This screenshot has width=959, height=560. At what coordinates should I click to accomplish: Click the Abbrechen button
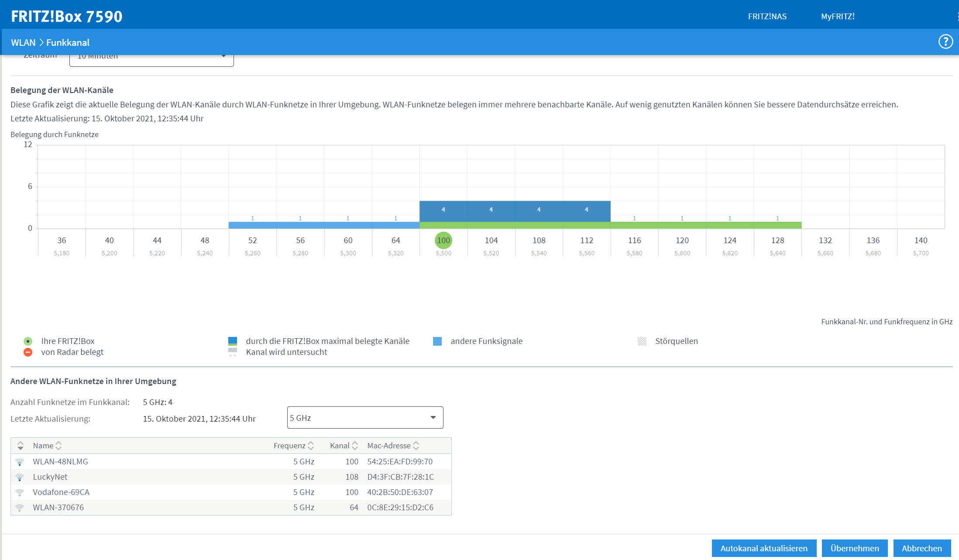pyautogui.click(x=922, y=548)
